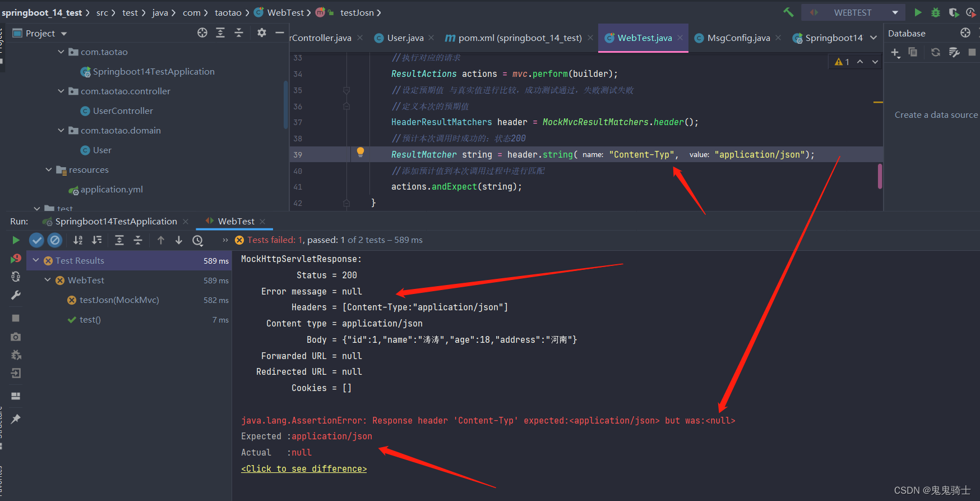Image resolution: width=980 pixels, height=501 pixels.
Task: Open Springboot14TestApplication run tab
Action: coord(116,221)
